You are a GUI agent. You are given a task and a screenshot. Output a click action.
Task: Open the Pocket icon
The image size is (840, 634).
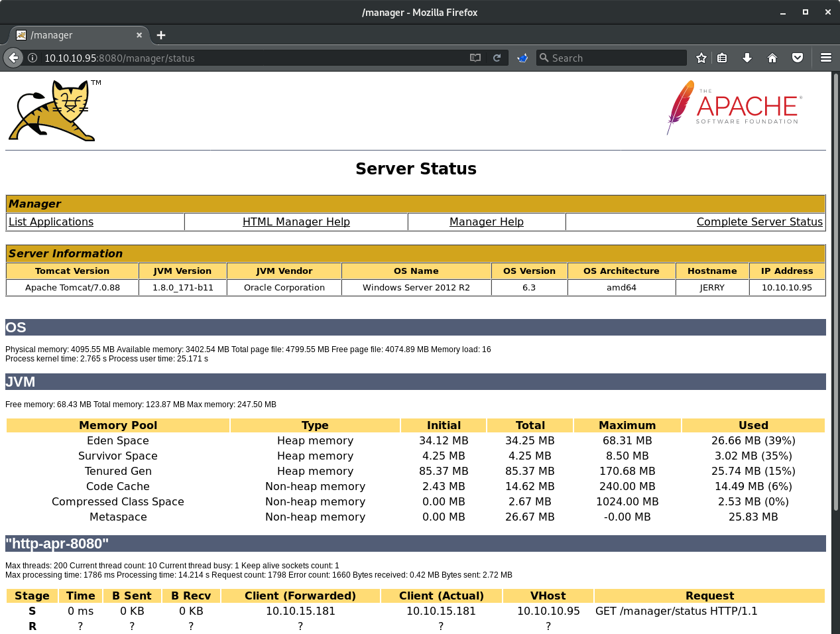pos(798,58)
